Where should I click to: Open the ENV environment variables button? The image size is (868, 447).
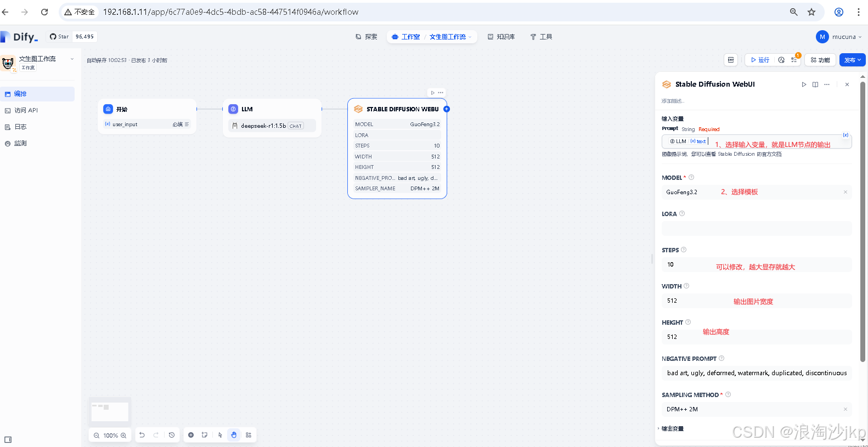[731, 60]
